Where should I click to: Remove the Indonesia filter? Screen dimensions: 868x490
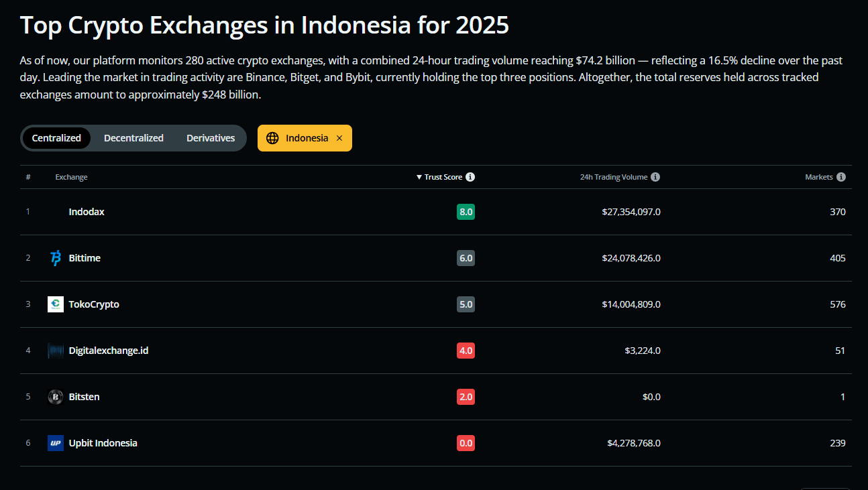click(x=339, y=137)
